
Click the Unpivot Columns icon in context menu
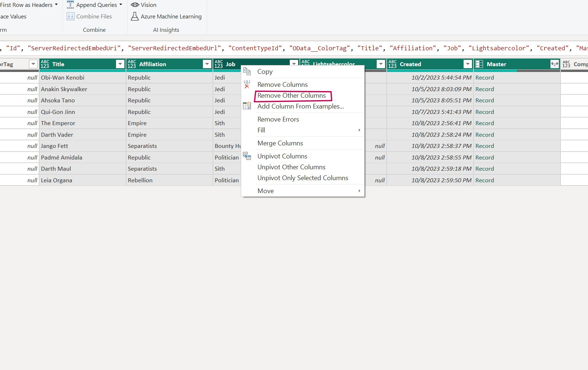[247, 156]
